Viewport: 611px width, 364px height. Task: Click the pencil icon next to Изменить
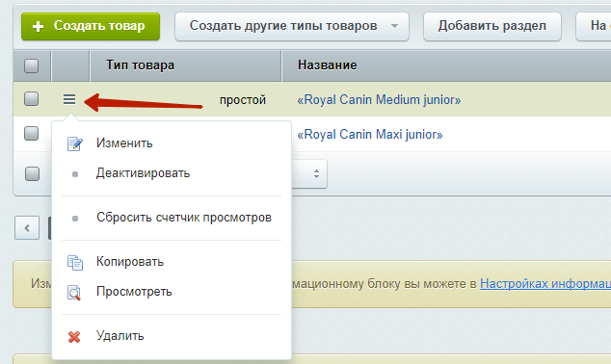(x=75, y=143)
